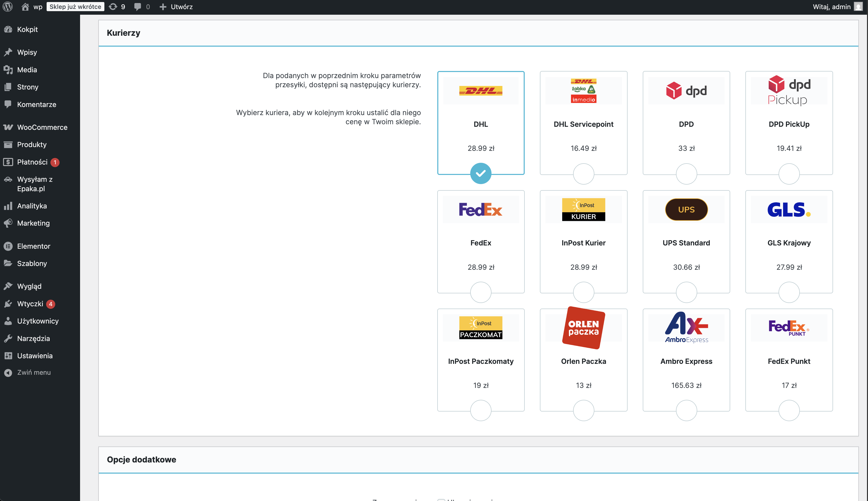Click the admin avatar in top right
Image resolution: width=868 pixels, height=501 pixels.
(x=858, y=7)
